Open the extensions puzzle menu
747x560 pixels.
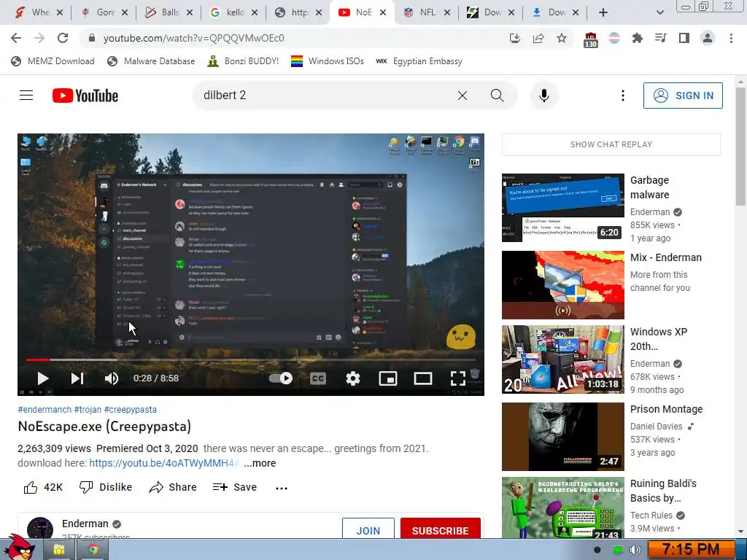(x=637, y=38)
